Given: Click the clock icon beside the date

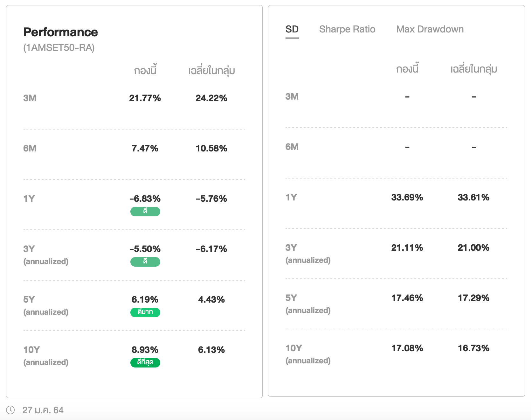Looking at the screenshot, I should pyautogui.click(x=10, y=410).
